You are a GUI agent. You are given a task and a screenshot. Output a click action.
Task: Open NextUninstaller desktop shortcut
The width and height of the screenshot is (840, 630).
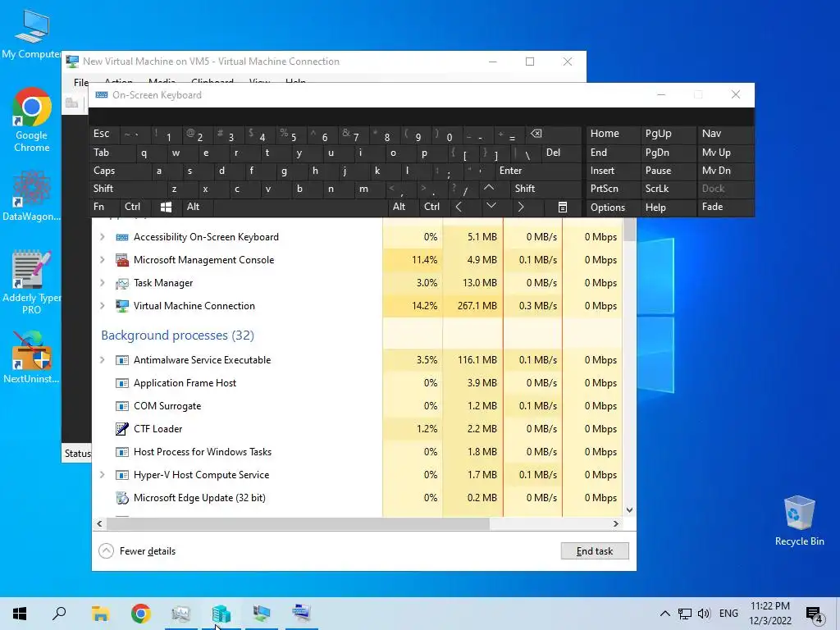coord(32,358)
